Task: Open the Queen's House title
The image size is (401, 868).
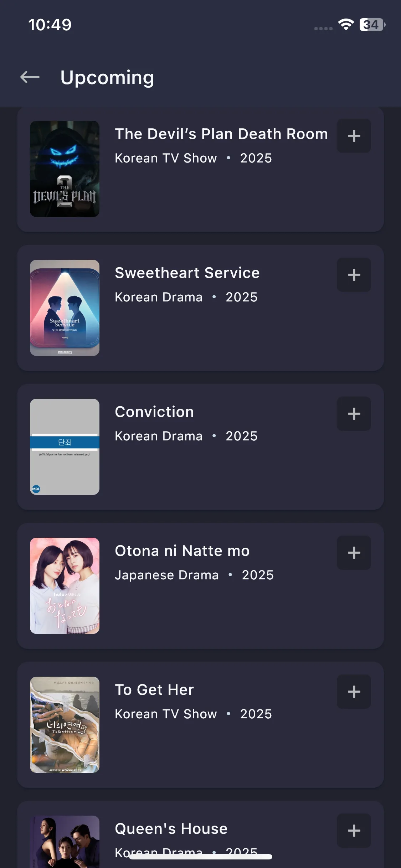Action: click(x=171, y=829)
